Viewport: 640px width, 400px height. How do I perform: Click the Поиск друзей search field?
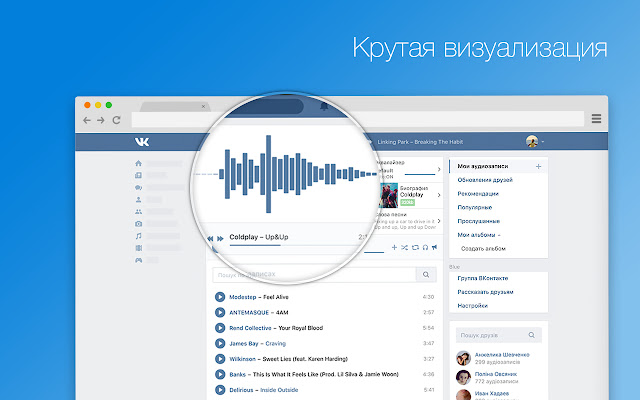click(497, 337)
